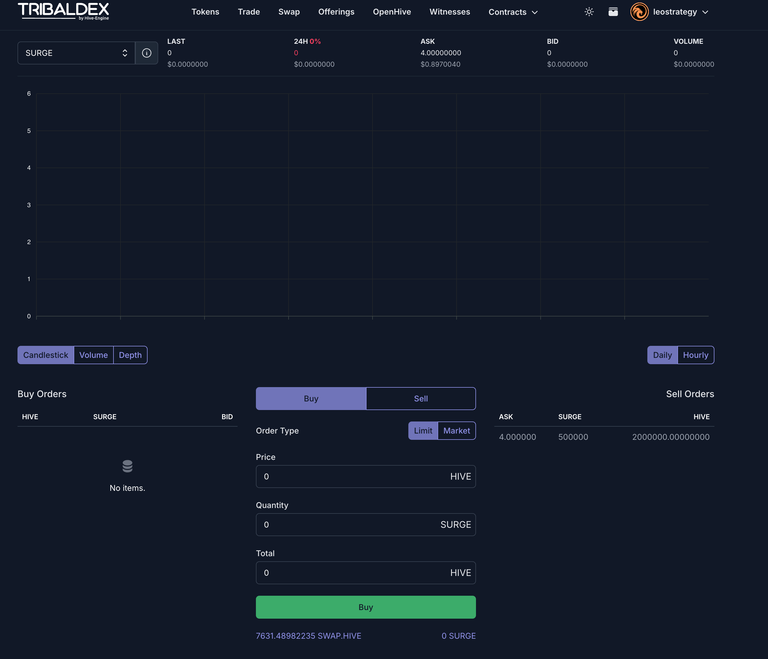This screenshot has width=768, height=659.
Task: Open the Contracts dropdown menu
Action: point(513,12)
